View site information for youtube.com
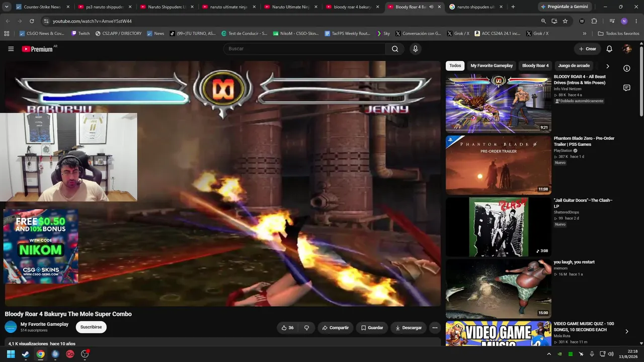644x362 pixels. pos(46,21)
